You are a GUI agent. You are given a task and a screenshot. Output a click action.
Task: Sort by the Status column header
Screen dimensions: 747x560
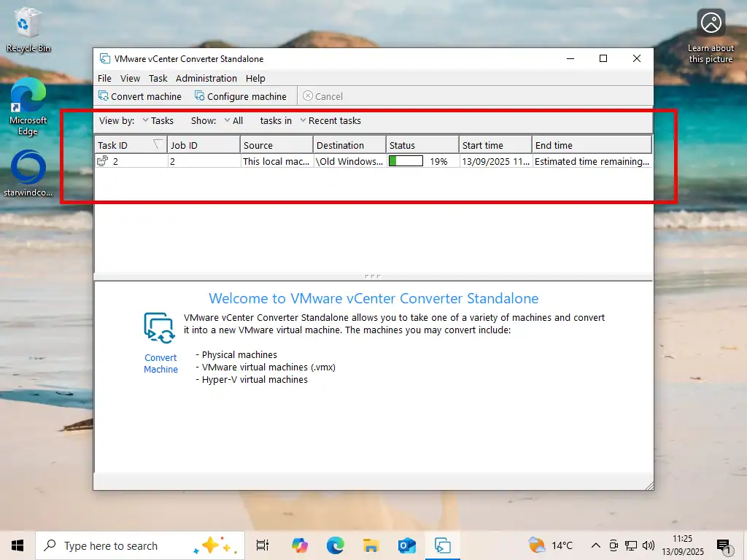(x=422, y=145)
